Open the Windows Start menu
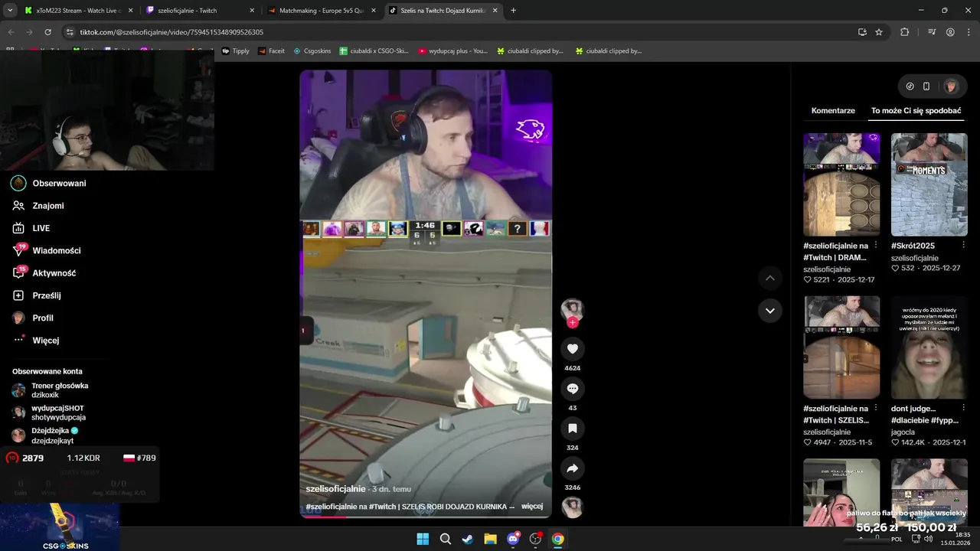 [423, 539]
